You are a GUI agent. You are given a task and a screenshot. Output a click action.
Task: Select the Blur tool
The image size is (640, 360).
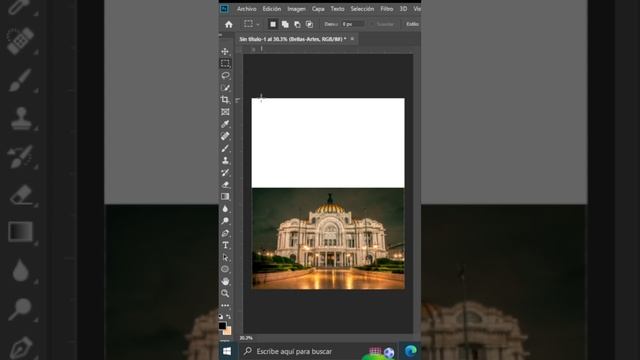[225, 209]
